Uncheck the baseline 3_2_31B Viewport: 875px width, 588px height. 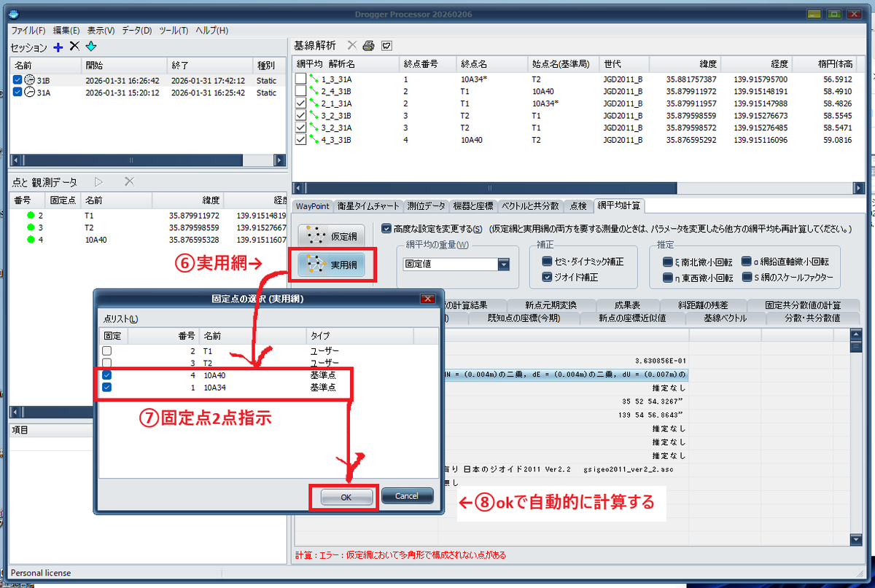[300, 115]
